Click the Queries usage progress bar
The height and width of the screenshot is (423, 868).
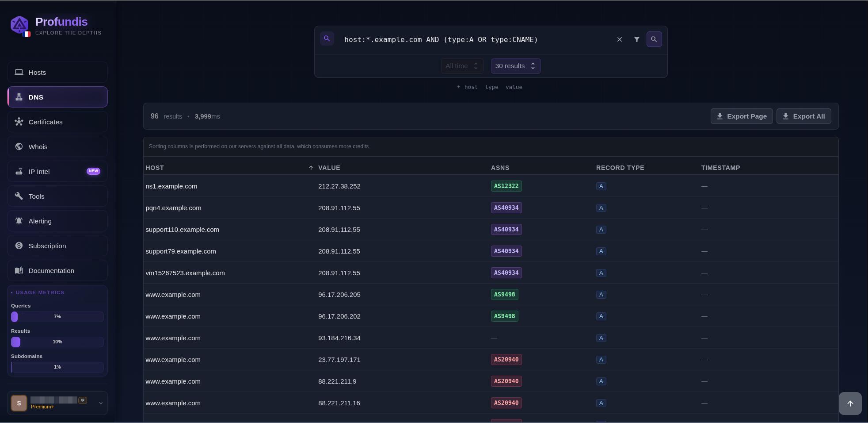pyautogui.click(x=57, y=317)
